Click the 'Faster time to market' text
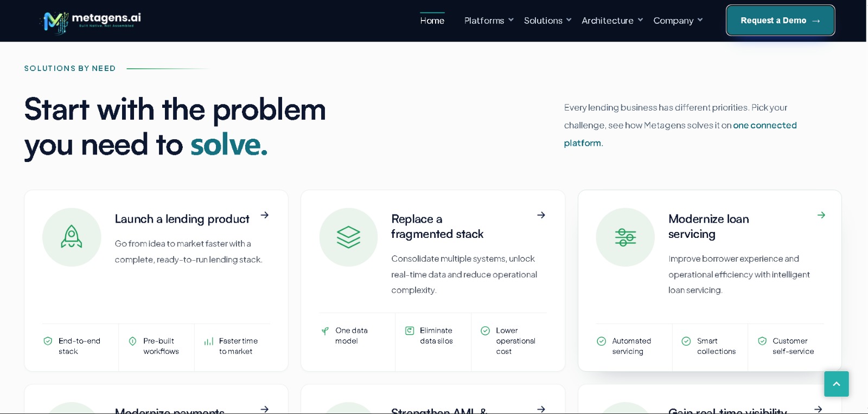The image size is (868, 414). pyautogui.click(x=238, y=346)
